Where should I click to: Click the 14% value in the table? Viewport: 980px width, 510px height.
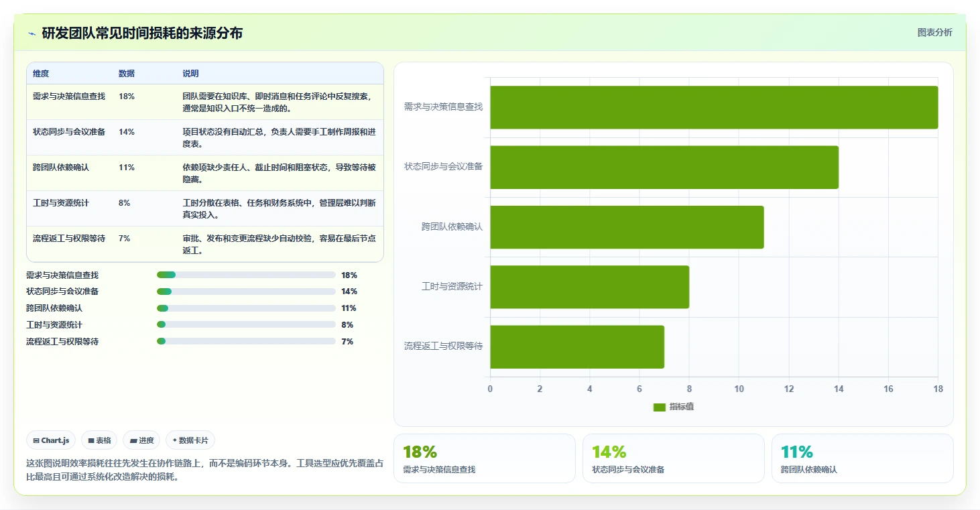pos(127,132)
